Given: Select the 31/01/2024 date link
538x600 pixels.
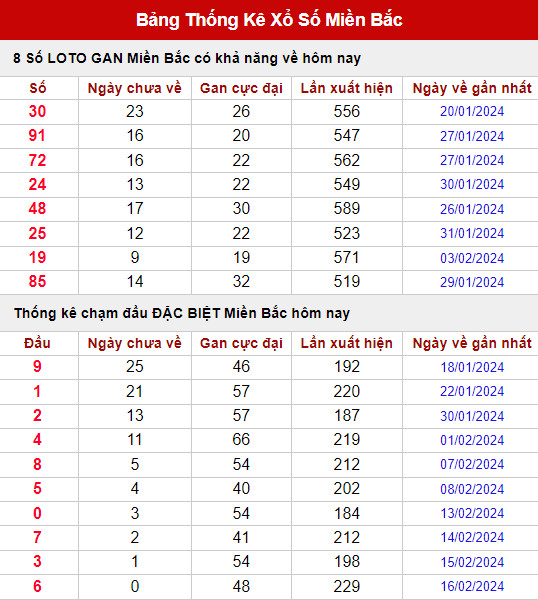Looking at the screenshot, I should tap(472, 233).
